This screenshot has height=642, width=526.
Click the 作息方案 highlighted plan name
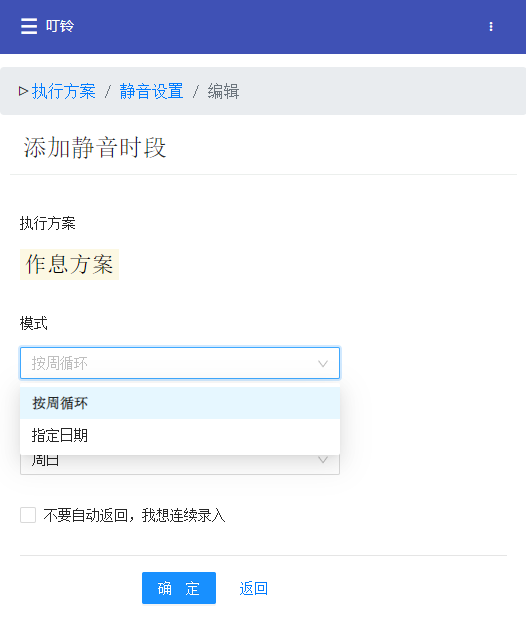click(x=69, y=264)
